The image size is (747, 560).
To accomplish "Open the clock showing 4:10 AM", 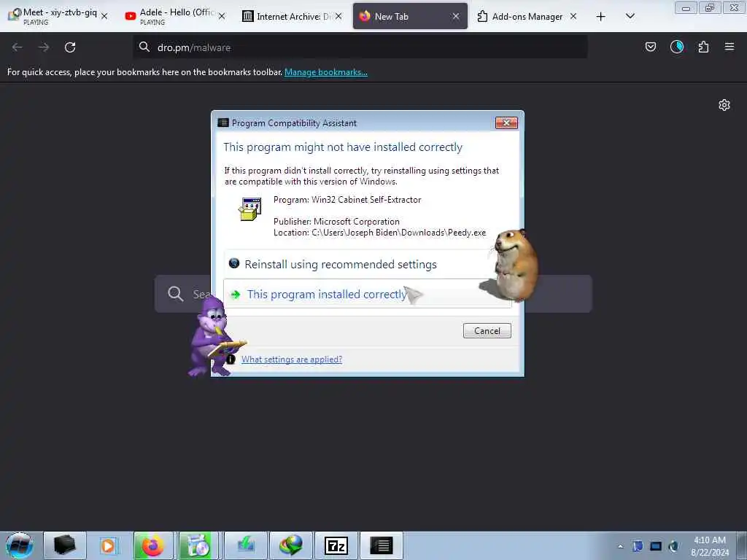I will click(x=709, y=546).
